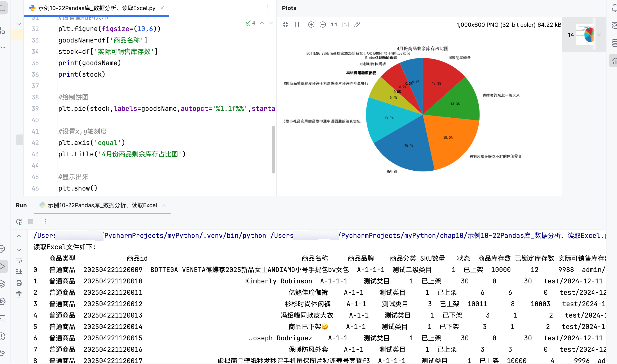Zoom in on the plot image

point(311,25)
